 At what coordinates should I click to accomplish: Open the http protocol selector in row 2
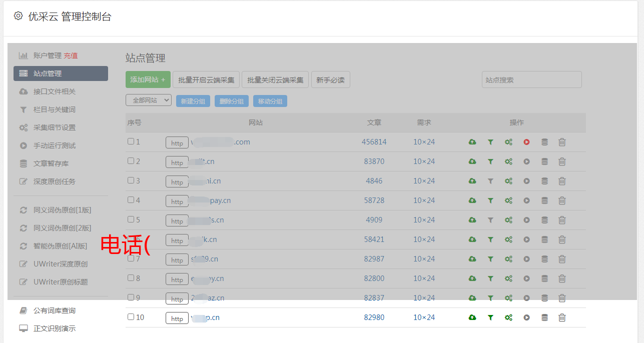click(177, 162)
